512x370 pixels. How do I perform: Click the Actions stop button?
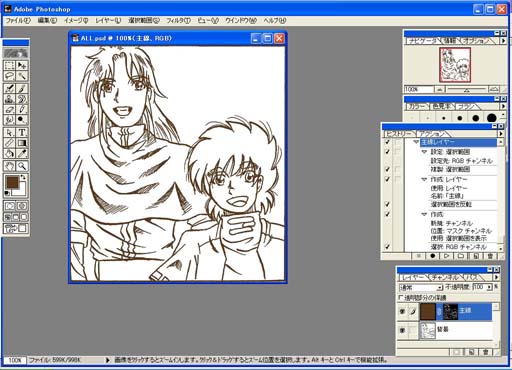point(419,256)
